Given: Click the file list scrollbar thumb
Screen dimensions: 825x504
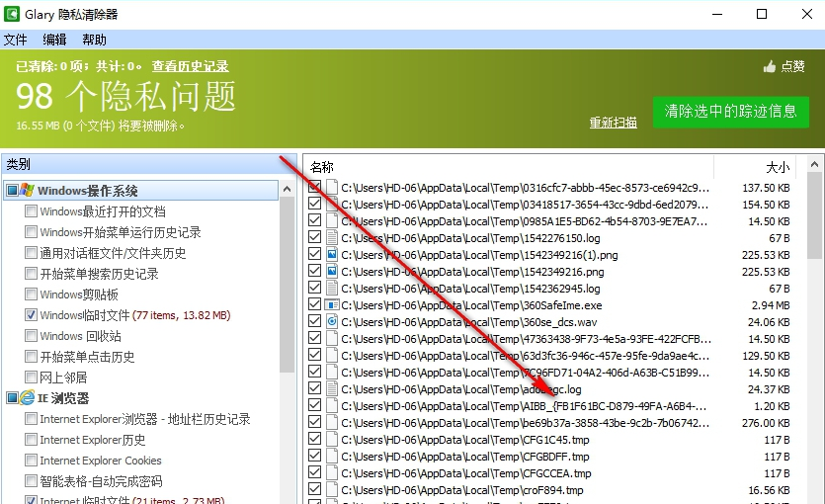Looking at the screenshot, I should click(x=814, y=215).
